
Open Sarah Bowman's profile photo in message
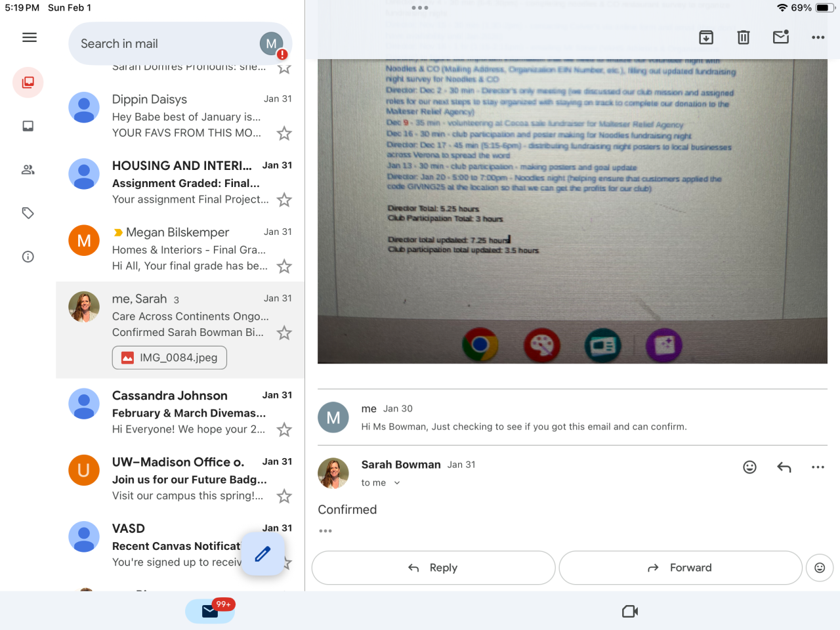[x=333, y=473]
